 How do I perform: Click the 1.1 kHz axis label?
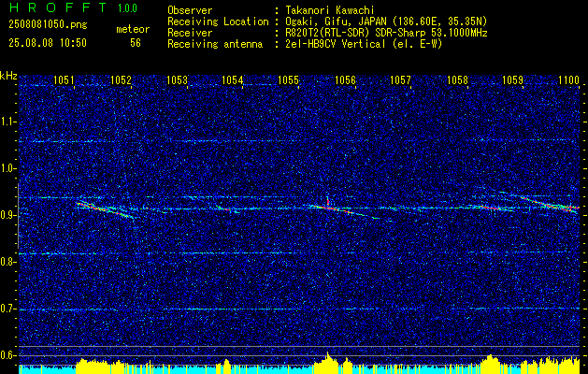pos(7,122)
